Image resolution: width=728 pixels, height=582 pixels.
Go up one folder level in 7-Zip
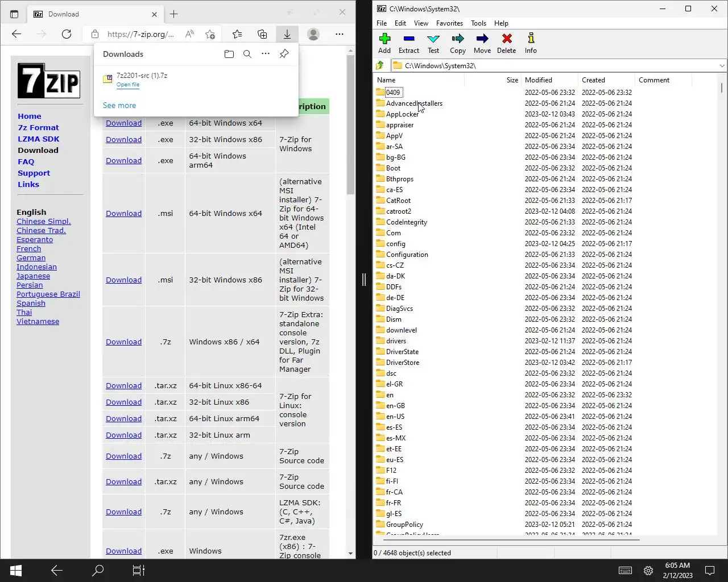coord(380,65)
